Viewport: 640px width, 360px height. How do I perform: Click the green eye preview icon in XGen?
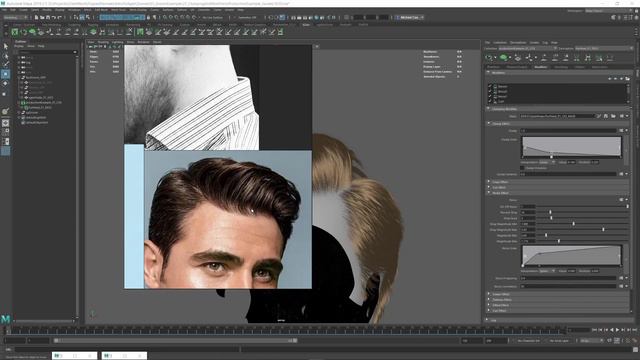(x=503, y=58)
